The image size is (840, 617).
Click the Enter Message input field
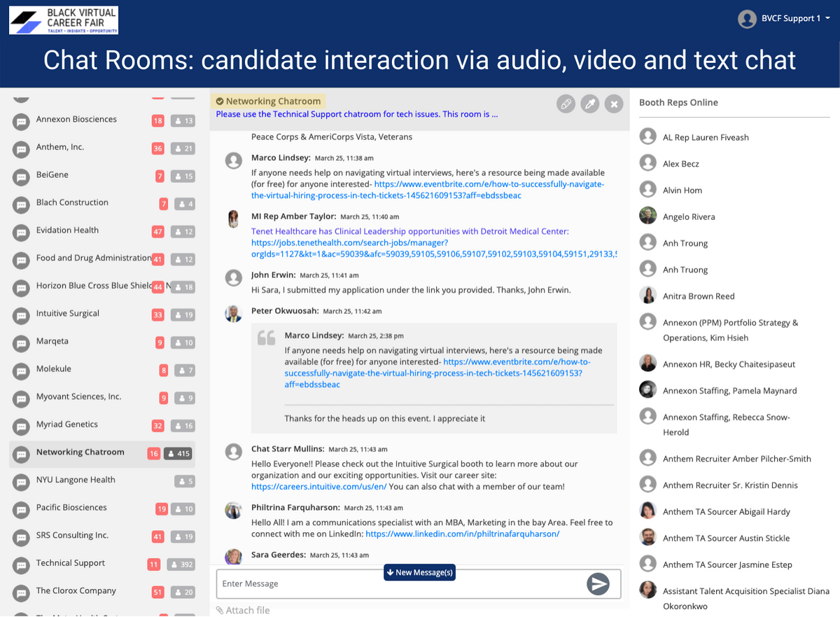click(399, 583)
